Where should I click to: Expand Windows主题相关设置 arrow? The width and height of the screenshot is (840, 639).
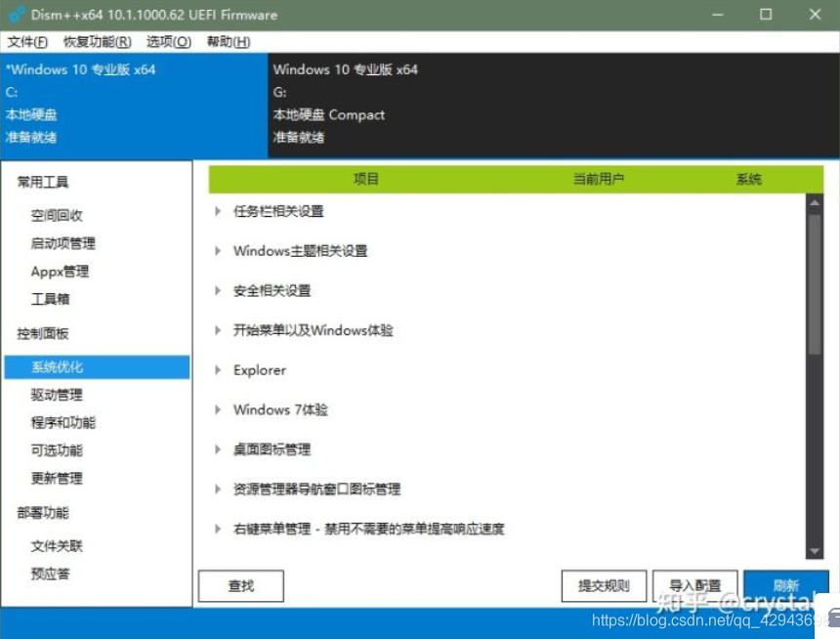[218, 251]
